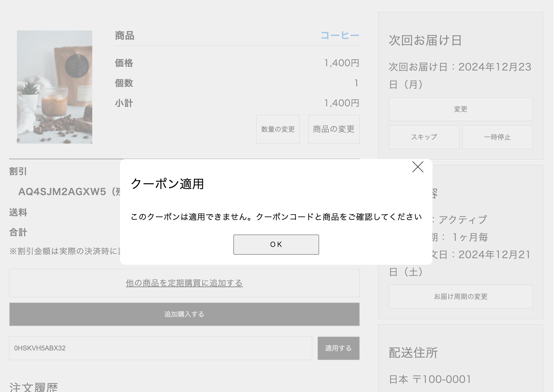Focus the coupon code input field

point(161,348)
